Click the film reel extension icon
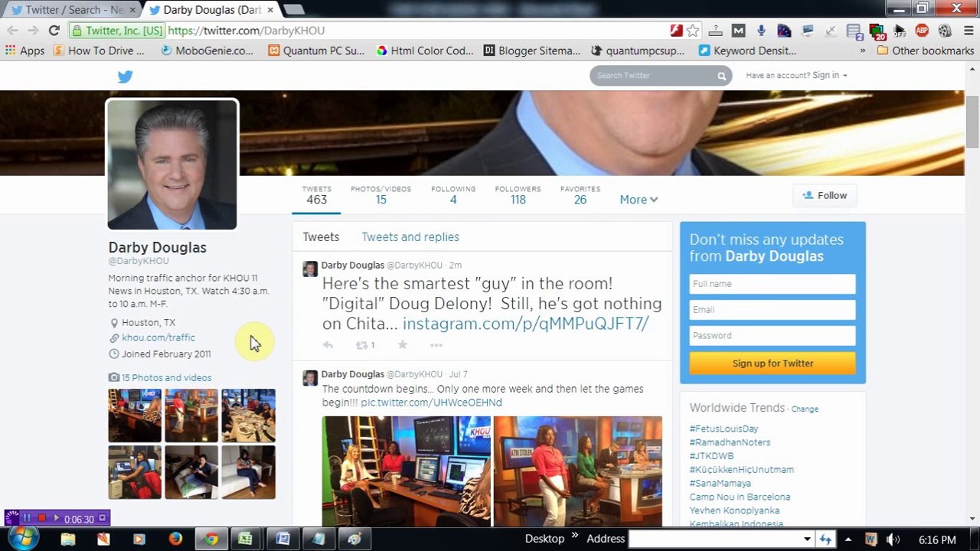980x551 pixels. pyautogui.click(x=945, y=31)
